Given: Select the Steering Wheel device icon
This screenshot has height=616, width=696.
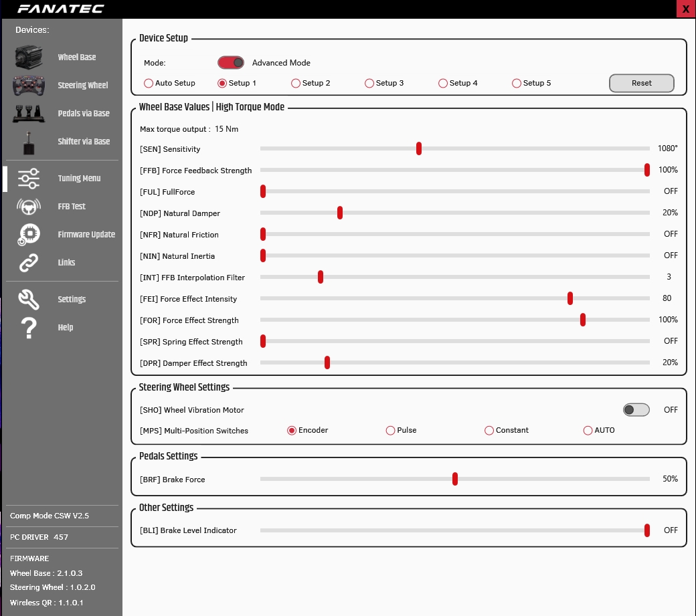Looking at the screenshot, I should pos(29,86).
